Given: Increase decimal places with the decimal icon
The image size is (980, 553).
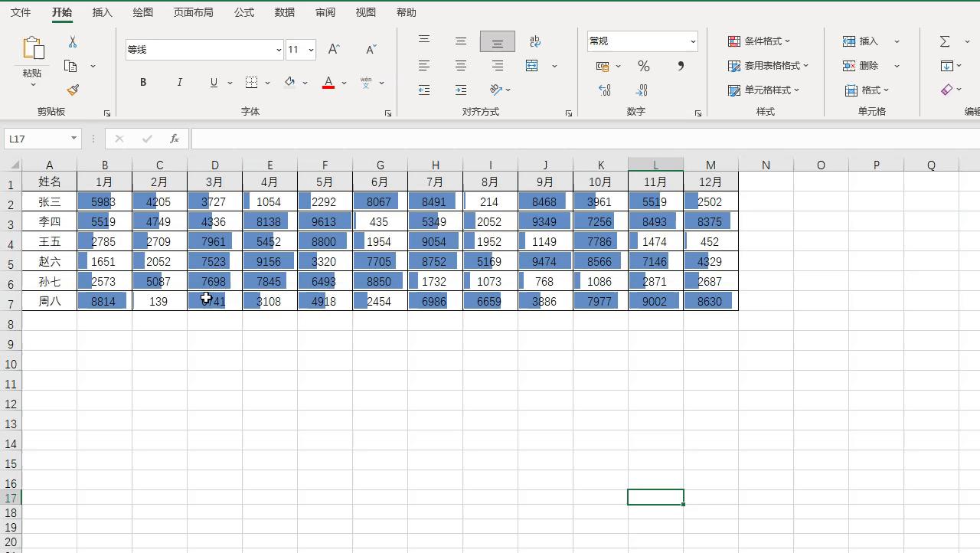Looking at the screenshot, I should coord(604,90).
